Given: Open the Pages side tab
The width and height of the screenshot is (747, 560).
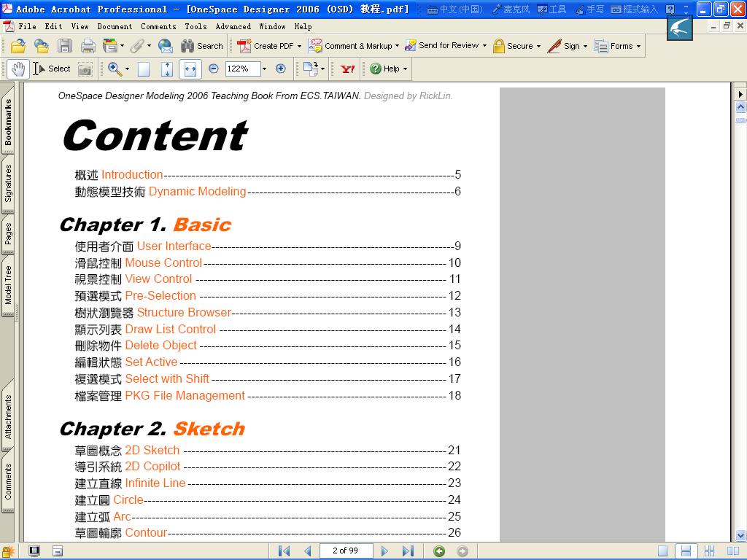Looking at the screenshot, I should [x=8, y=234].
